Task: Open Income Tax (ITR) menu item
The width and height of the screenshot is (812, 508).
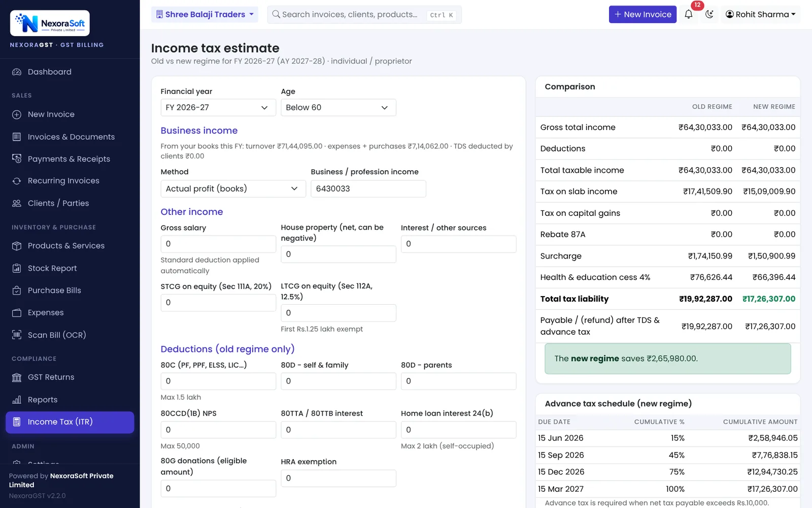Action: coord(70,422)
